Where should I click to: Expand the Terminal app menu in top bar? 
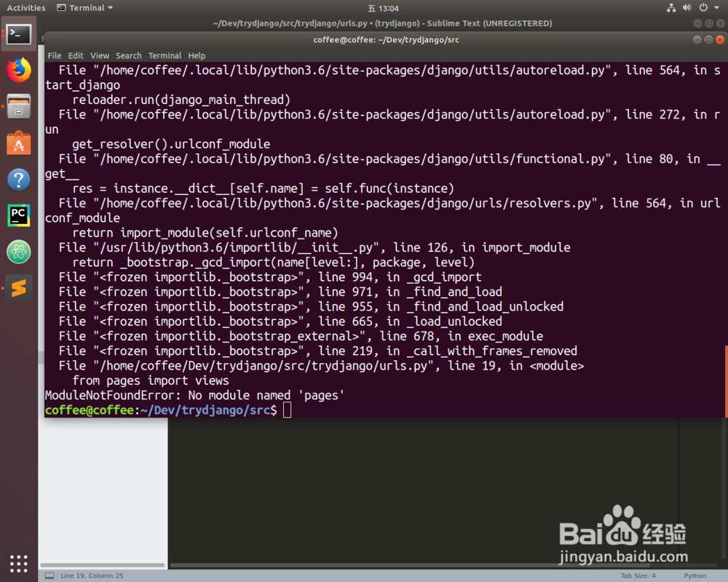pyautogui.click(x=85, y=8)
